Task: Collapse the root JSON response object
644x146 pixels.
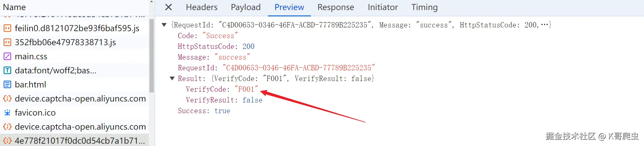Action: coord(164,25)
